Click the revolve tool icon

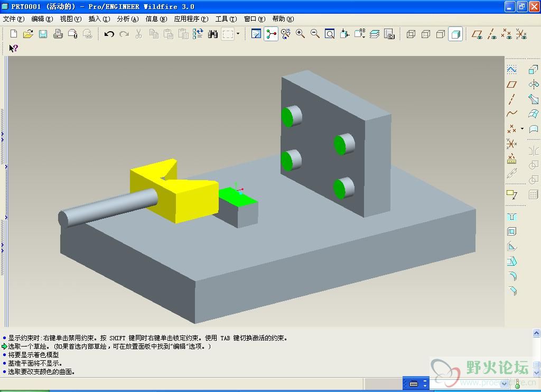pyautogui.click(x=534, y=85)
